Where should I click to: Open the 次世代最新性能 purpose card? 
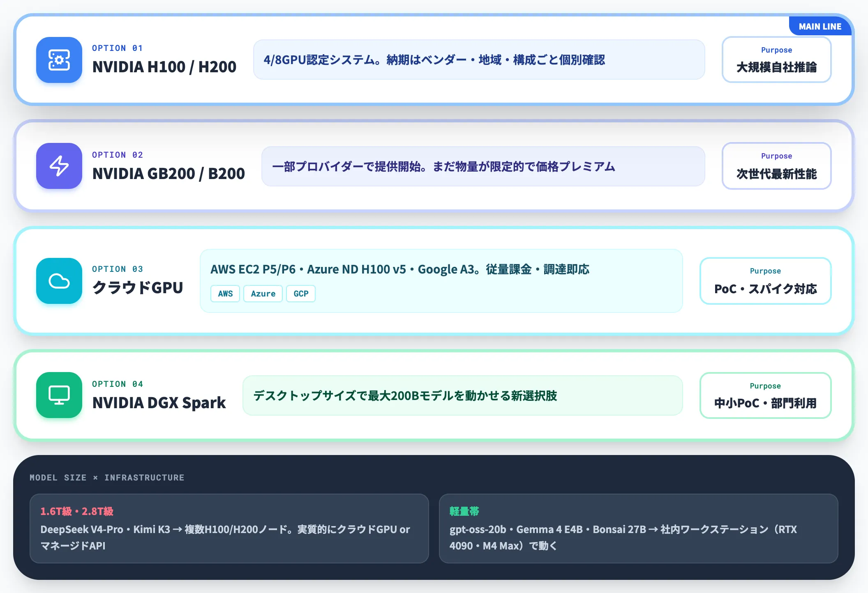point(777,166)
